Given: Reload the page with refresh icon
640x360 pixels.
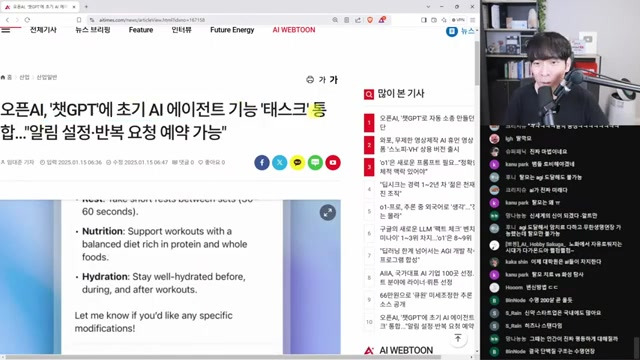Looking at the screenshot, I should [x=27, y=20].
